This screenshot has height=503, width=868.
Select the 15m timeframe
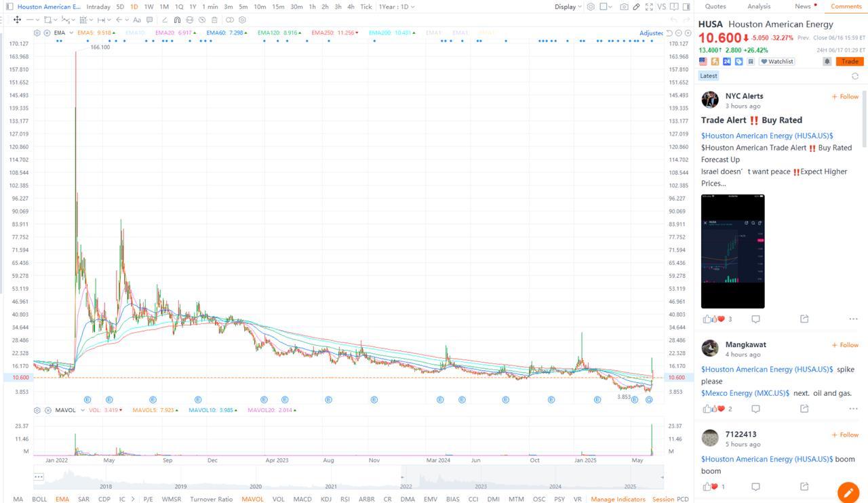click(278, 7)
